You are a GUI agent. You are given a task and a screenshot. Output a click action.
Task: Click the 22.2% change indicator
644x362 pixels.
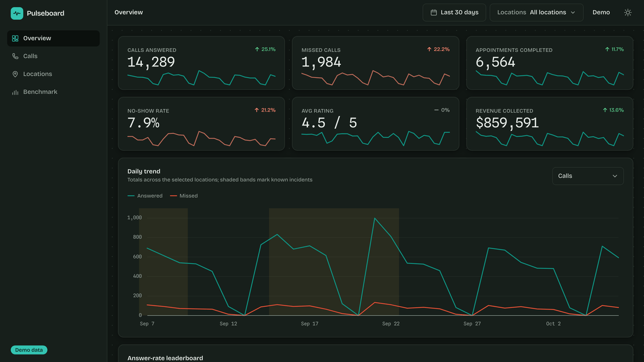438,49
